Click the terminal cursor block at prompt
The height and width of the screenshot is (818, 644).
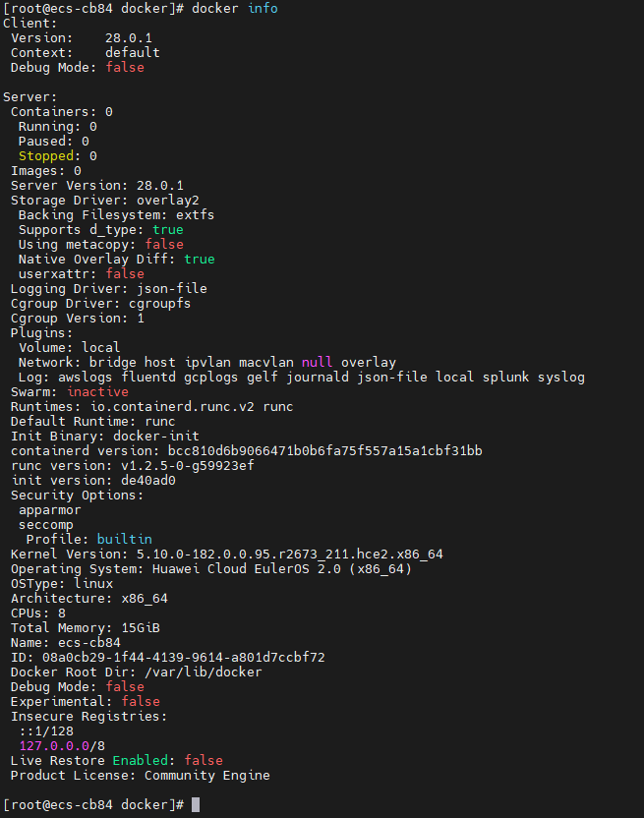point(196,804)
